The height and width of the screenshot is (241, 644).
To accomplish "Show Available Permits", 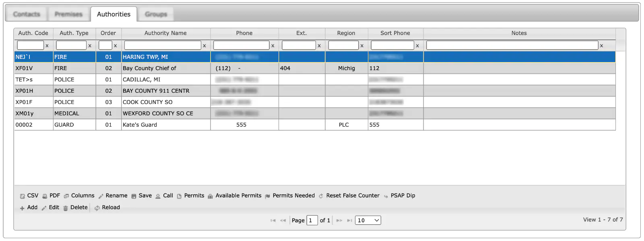I will coord(235,195).
